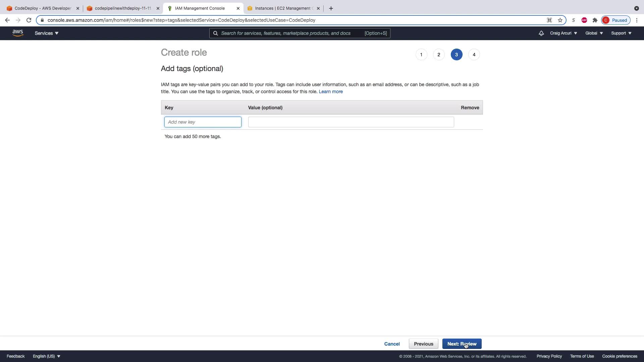Go to step 2 circle
Viewport: 644px width, 362px height.
(439, 55)
